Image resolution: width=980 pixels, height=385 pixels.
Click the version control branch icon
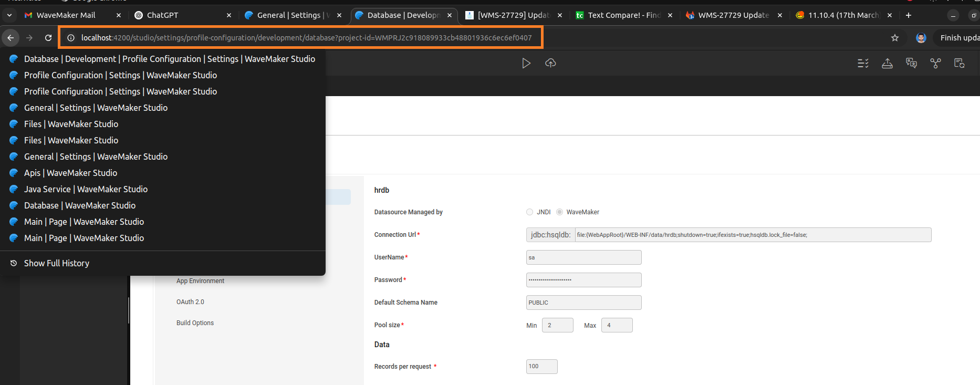click(x=935, y=64)
